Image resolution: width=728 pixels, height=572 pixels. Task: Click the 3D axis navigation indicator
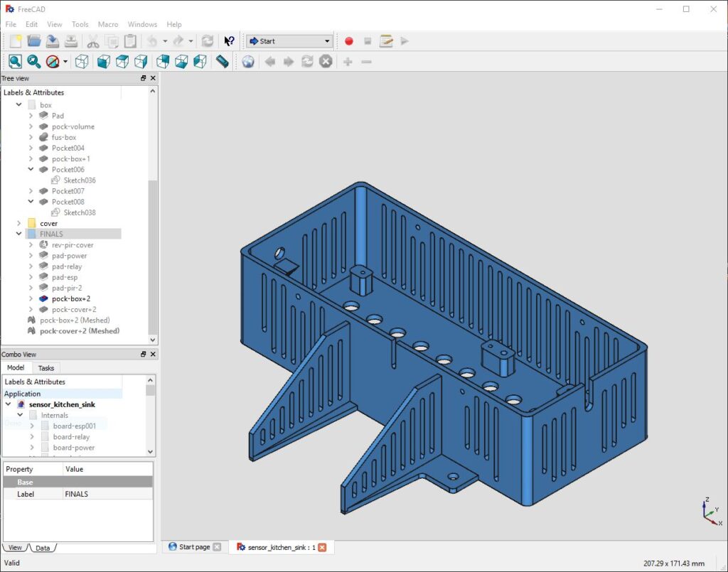click(712, 511)
